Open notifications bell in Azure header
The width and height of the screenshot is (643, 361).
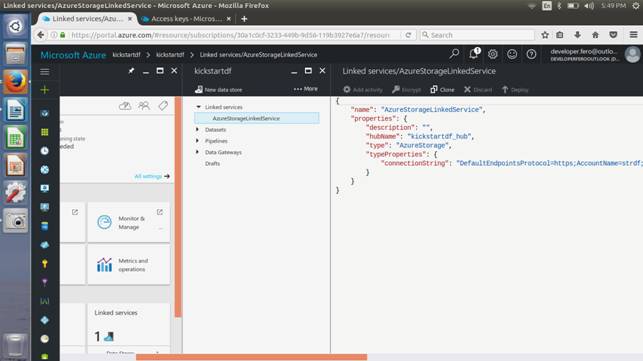(474, 53)
